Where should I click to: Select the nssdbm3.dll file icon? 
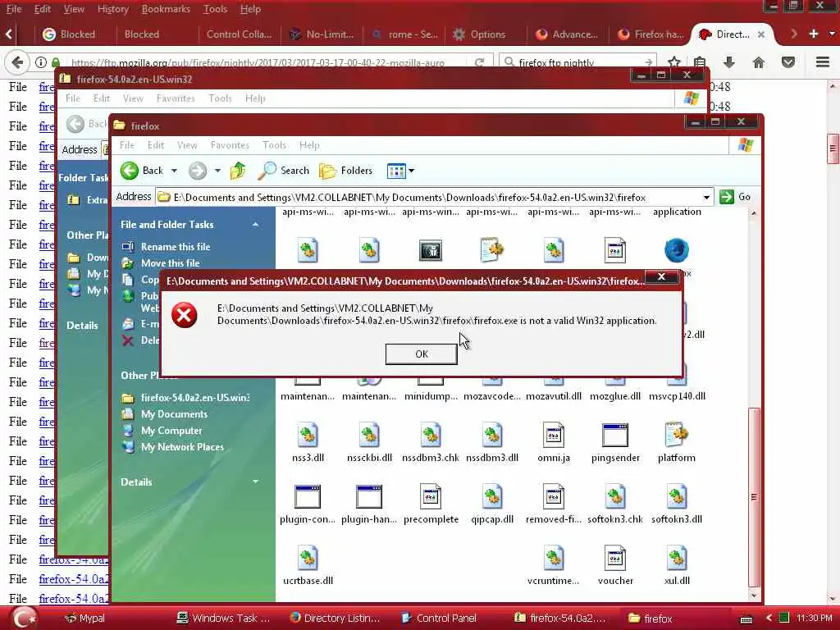pyautogui.click(x=492, y=435)
